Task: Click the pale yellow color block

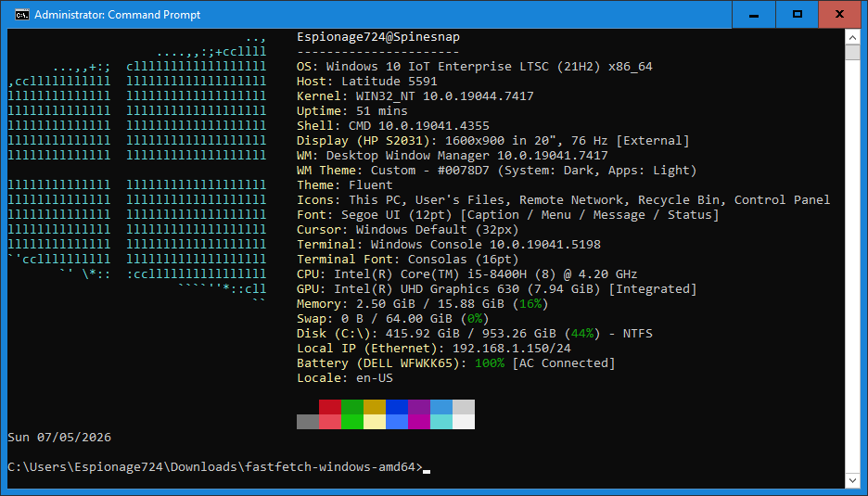Action: pos(375,422)
